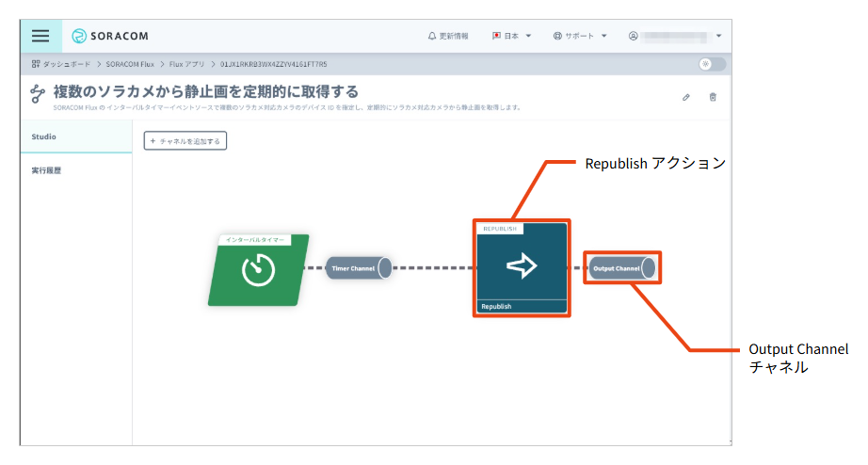This screenshot has height=465, width=868.
Task: Go to SORACOM Flux breadcrumb link
Action: 130,64
